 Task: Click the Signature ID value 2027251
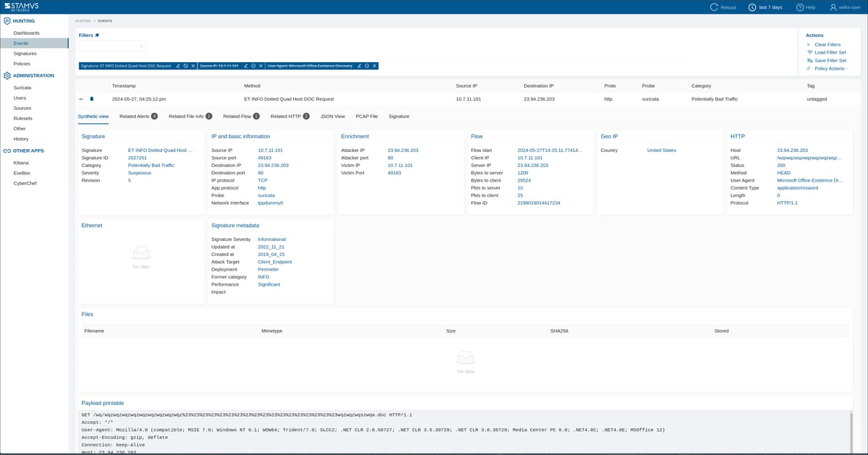click(137, 158)
